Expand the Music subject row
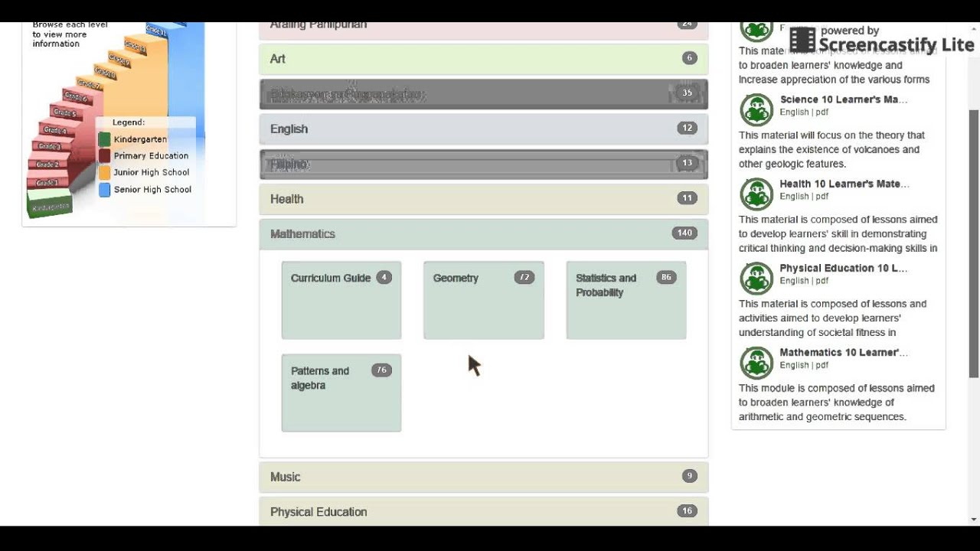 (x=484, y=477)
